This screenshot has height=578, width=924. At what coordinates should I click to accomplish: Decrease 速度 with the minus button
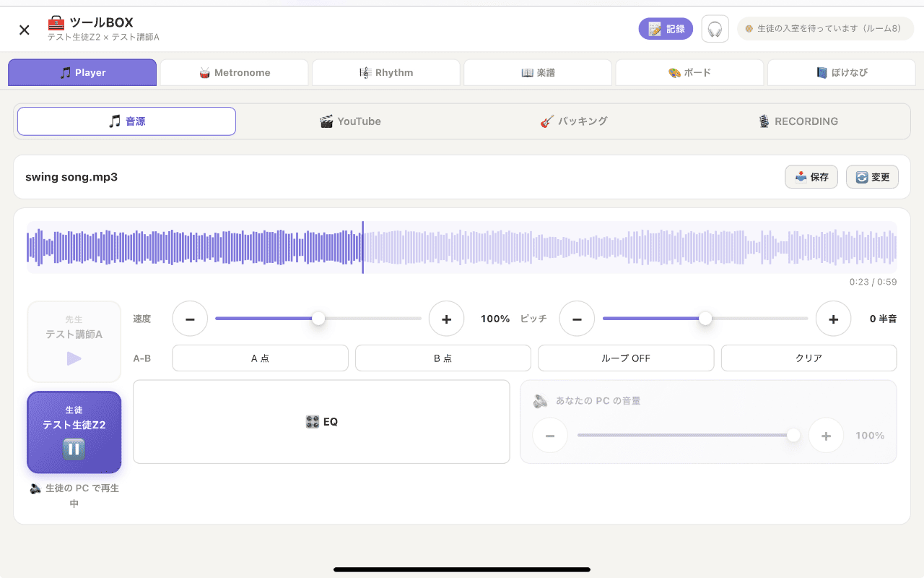[190, 319]
